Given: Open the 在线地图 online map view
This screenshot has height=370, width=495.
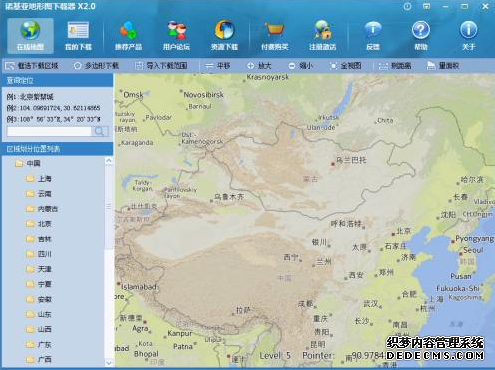Looking at the screenshot, I should click(x=30, y=35).
